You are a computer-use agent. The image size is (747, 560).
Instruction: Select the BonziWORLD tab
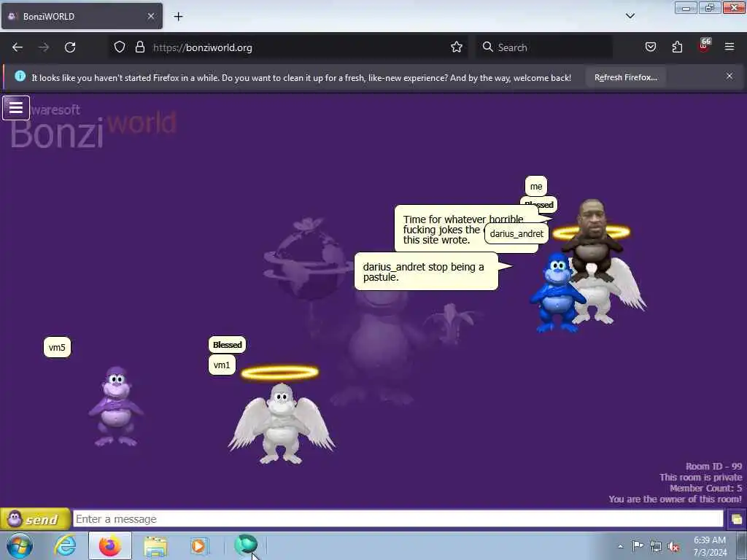point(82,16)
